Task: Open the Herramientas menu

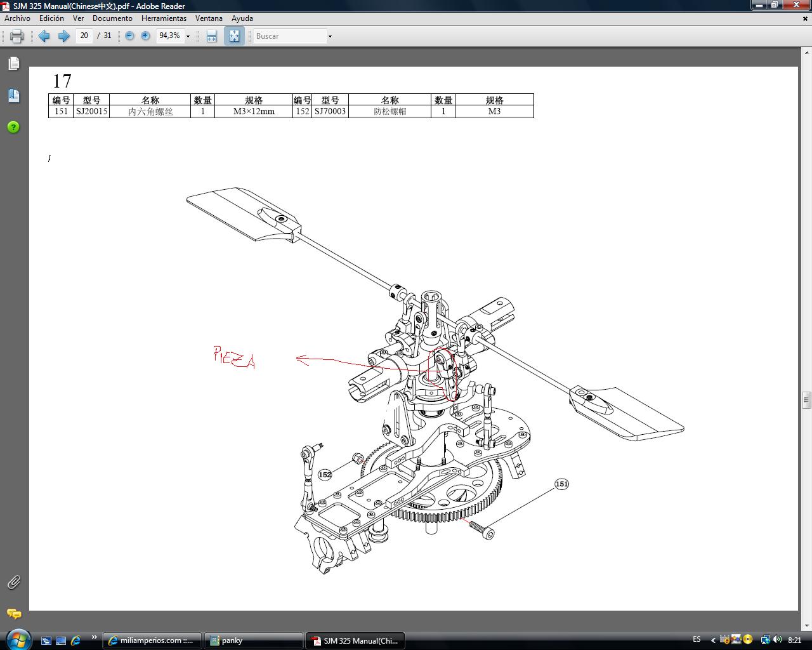Action: (164, 18)
